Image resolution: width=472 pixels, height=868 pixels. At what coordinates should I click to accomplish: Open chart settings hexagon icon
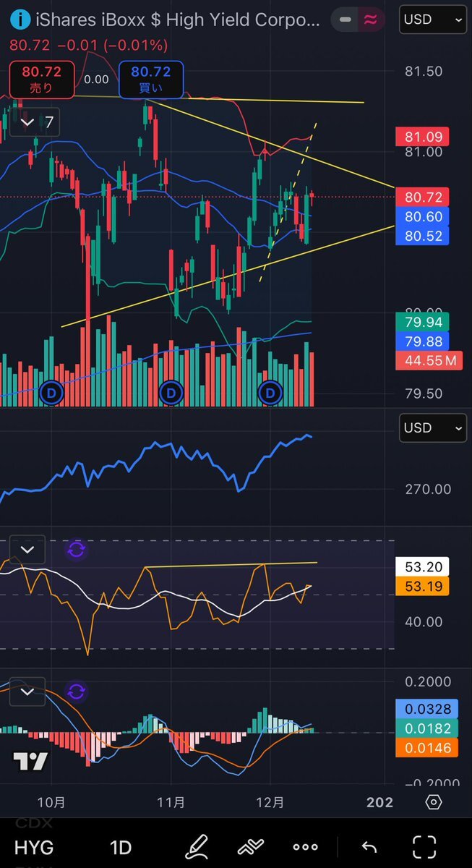click(x=433, y=801)
